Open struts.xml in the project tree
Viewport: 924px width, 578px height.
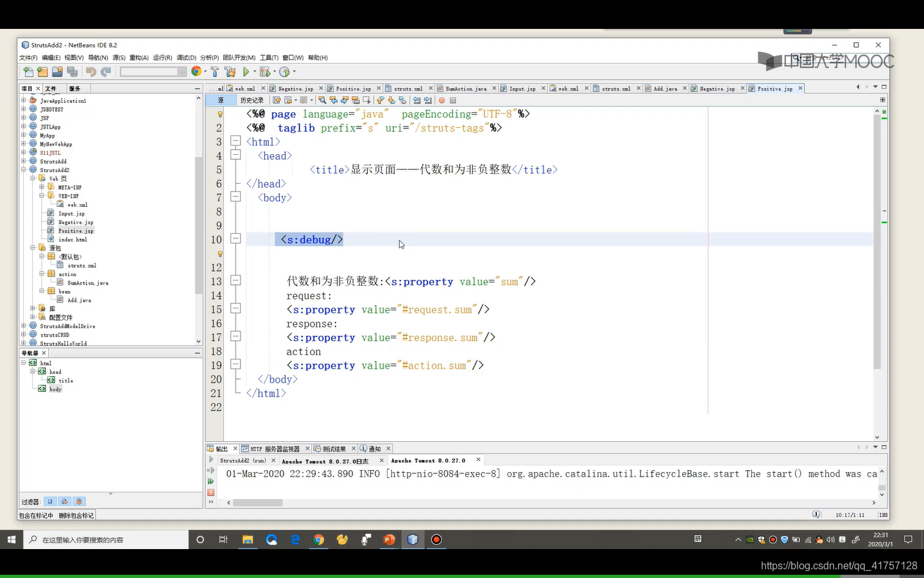pos(81,265)
